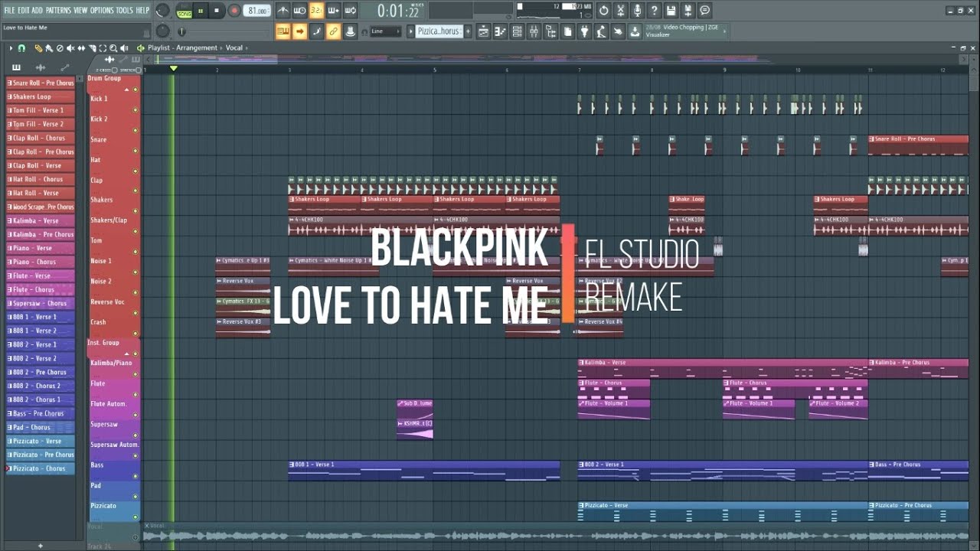980x551 pixels.
Task: Select the Pencil draw tool in Playlist
Action: pos(38,48)
